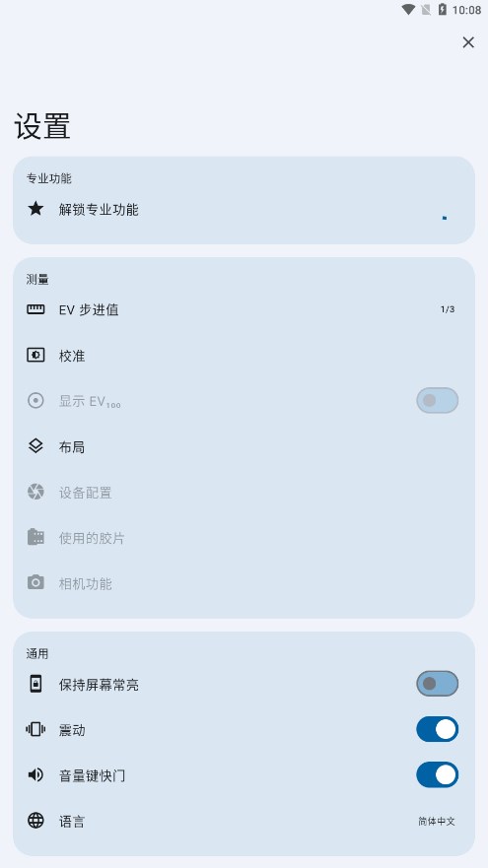The image size is (488, 868).
Task: Tap the calibration icon next to 校准
Action: [35, 356]
